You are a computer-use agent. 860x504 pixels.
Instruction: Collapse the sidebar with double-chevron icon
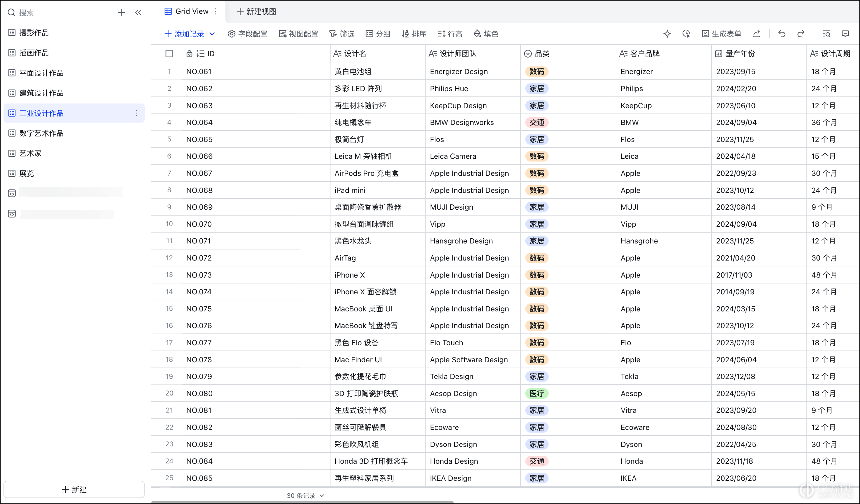point(138,13)
